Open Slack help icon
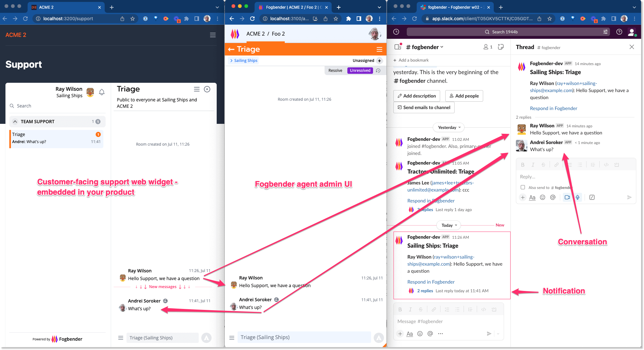Viewport: 644px width, 350px height. point(619,32)
